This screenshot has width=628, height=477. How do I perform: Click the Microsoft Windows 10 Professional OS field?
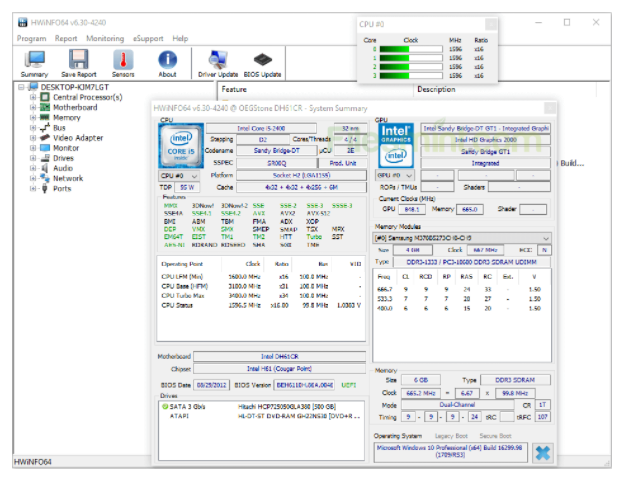pyautogui.click(x=451, y=452)
